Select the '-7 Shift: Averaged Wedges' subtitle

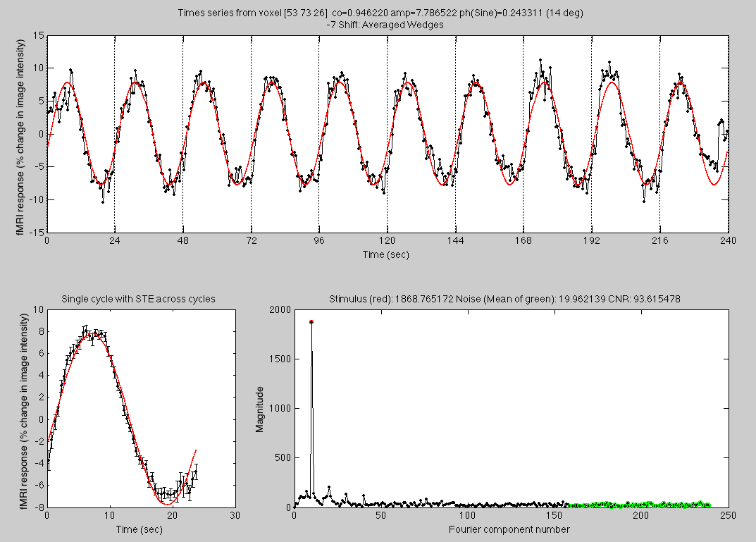click(387, 24)
